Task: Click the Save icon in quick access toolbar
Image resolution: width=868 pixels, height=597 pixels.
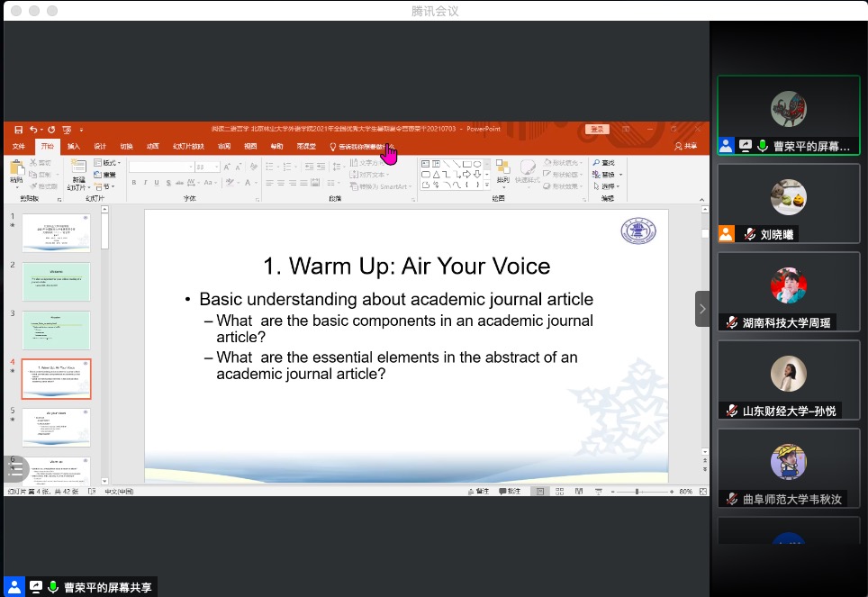Action: click(18, 130)
